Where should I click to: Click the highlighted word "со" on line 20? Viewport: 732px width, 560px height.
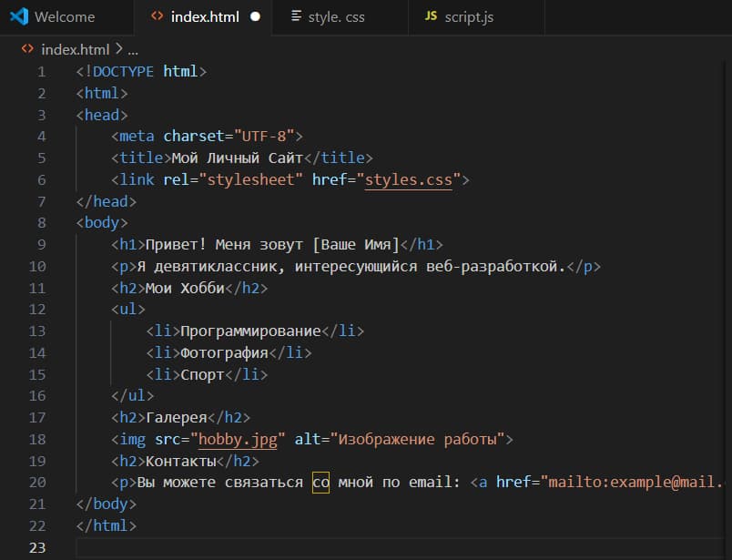tap(320, 482)
